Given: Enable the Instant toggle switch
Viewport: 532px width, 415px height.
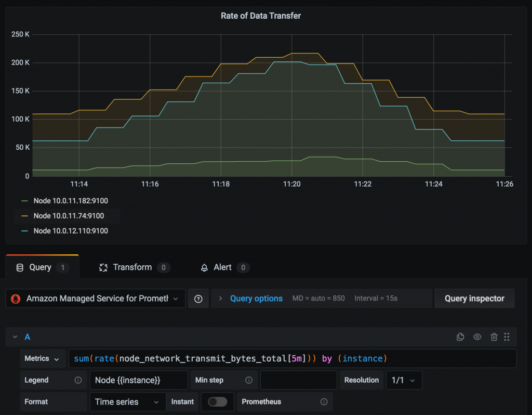Looking at the screenshot, I should 217,401.
